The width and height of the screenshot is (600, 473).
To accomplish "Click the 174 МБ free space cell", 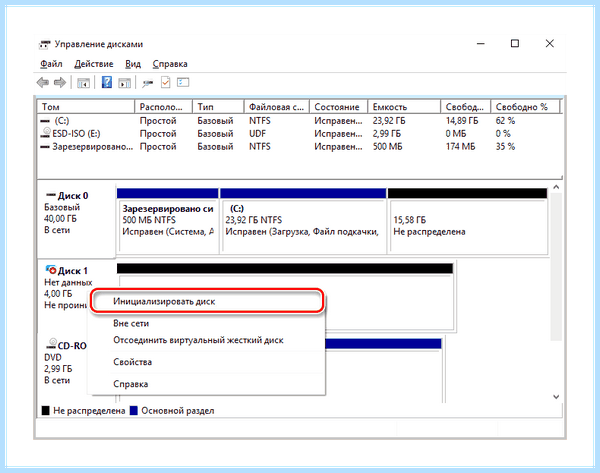I will (460, 147).
